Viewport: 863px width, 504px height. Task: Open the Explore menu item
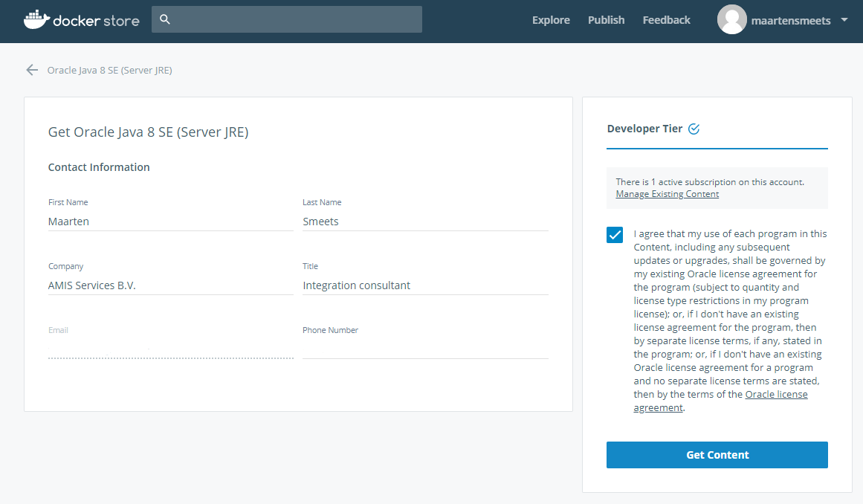[551, 20]
